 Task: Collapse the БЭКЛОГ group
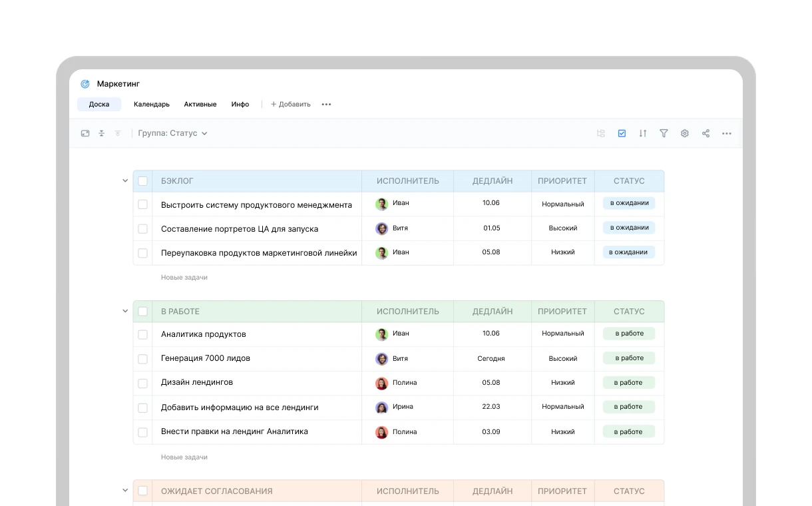tap(125, 180)
